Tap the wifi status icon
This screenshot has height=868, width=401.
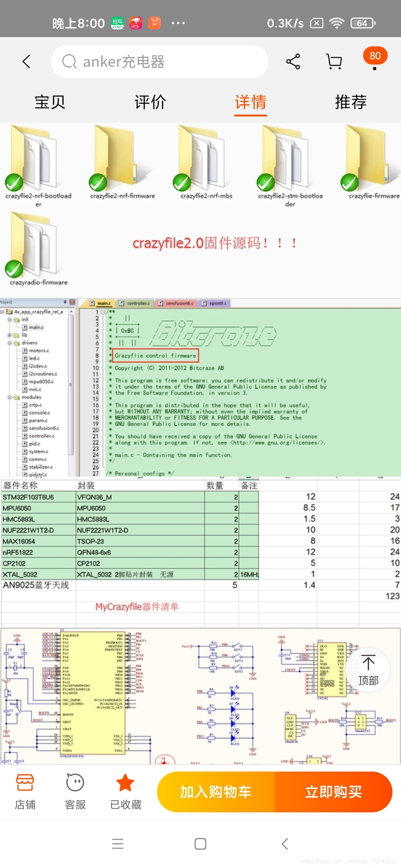(336, 23)
